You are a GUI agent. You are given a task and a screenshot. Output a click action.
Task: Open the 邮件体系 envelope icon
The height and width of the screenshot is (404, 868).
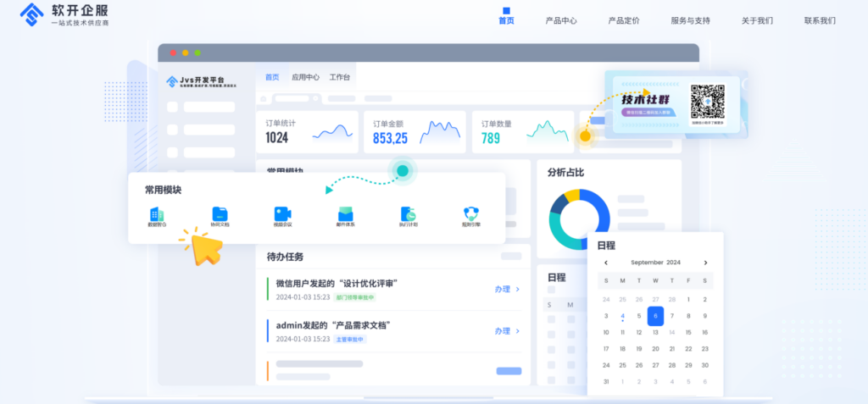click(345, 214)
